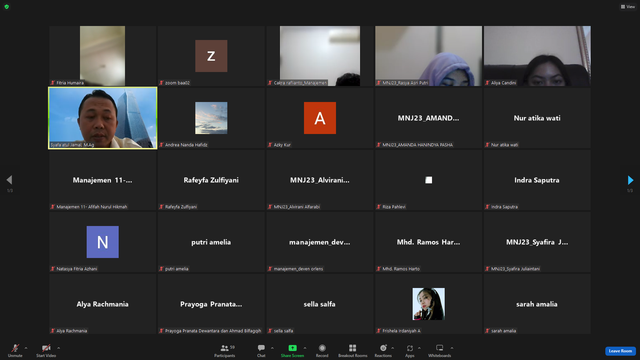The width and height of the screenshot is (640, 360).
Task: Click muted mic icon beside sarah amalia label
Action: pyautogui.click(x=487, y=331)
